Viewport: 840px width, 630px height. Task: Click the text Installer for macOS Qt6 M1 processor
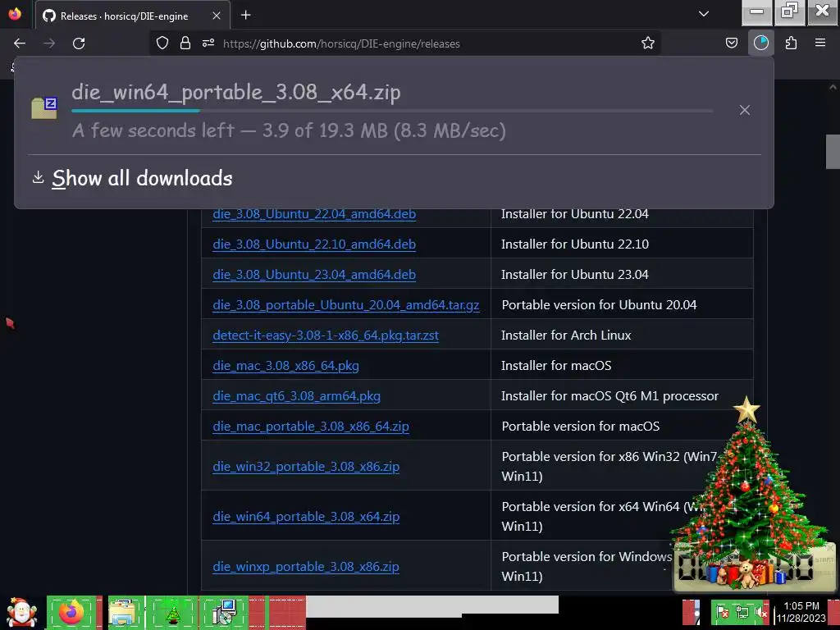pyautogui.click(x=609, y=396)
